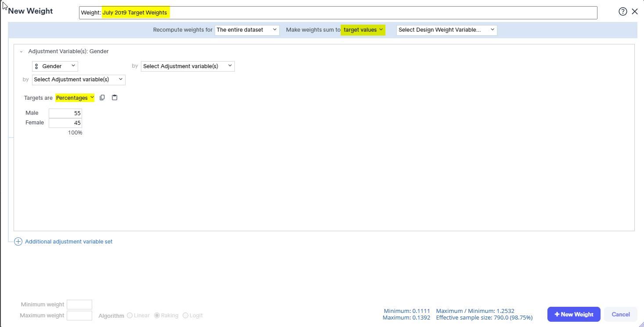Click the Additional adjustment variable set link
This screenshot has height=327, width=644.
[x=69, y=242]
